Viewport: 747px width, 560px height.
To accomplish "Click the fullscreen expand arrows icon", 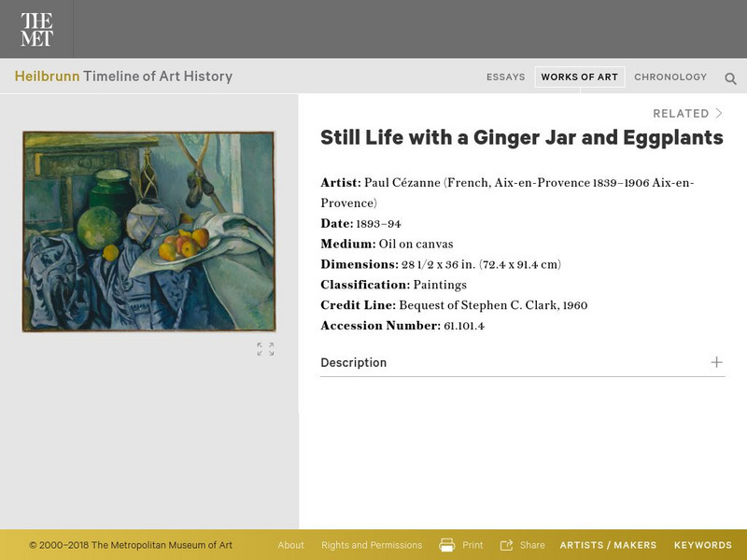I will pyautogui.click(x=265, y=348).
